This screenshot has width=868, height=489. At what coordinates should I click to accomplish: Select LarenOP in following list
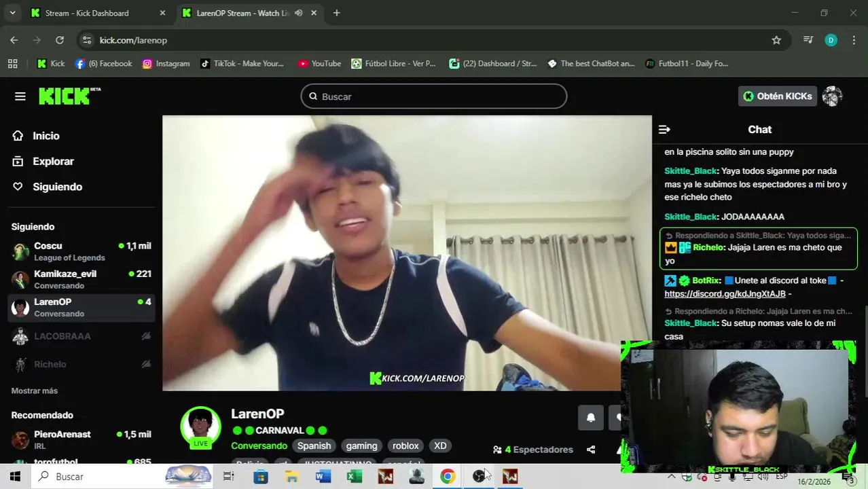(82, 307)
